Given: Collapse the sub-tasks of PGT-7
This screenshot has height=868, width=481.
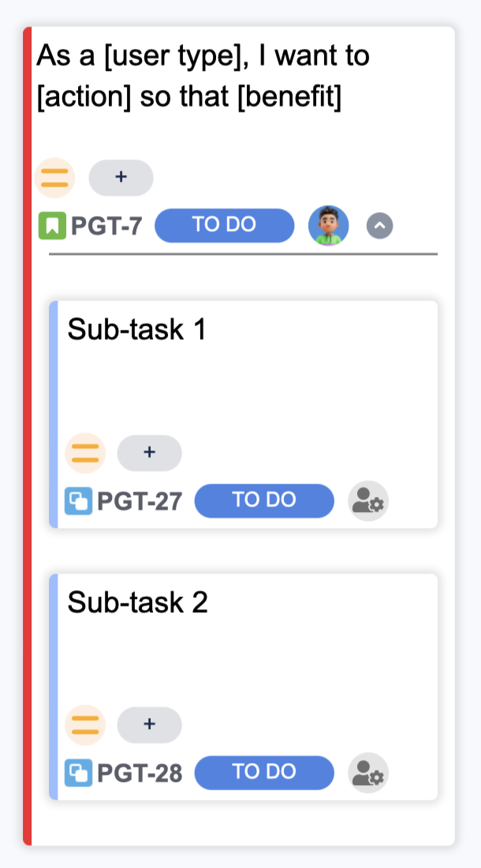Looking at the screenshot, I should [x=379, y=226].
